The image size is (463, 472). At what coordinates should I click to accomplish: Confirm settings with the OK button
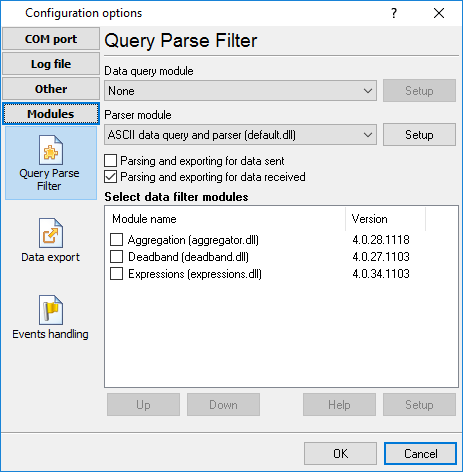[340, 453]
